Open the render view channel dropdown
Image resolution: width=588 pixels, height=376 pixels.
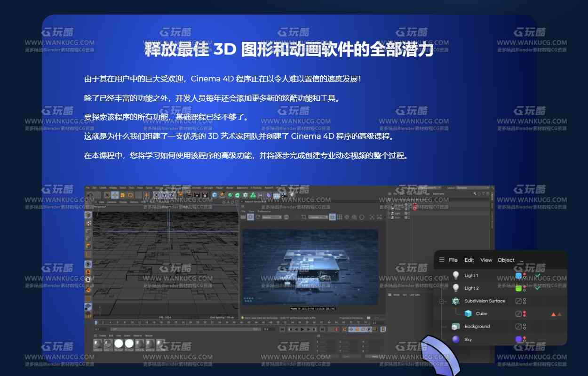(272, 217)
